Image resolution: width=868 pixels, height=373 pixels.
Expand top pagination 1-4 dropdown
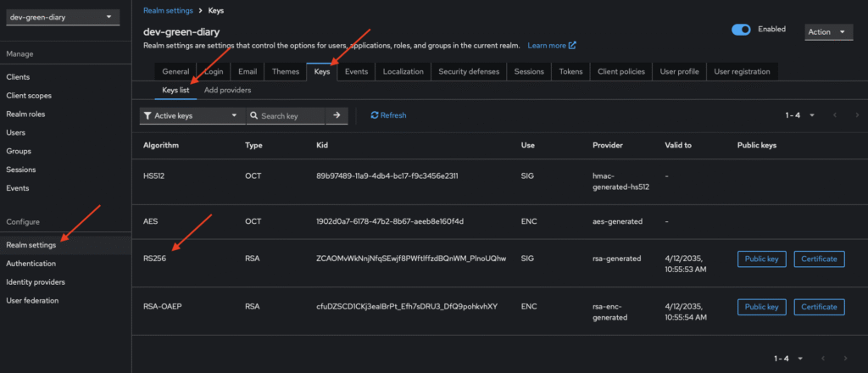tap(800, 115)
